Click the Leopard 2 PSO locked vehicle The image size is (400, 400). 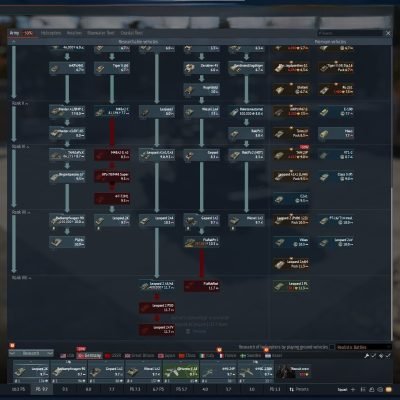157,308
